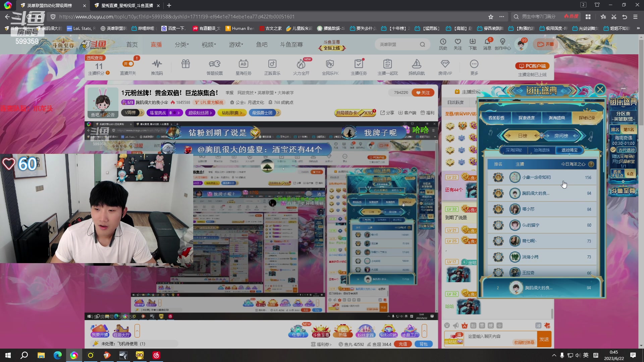
Task: Click the gift box toolbar icon
Action: [185, 64]
